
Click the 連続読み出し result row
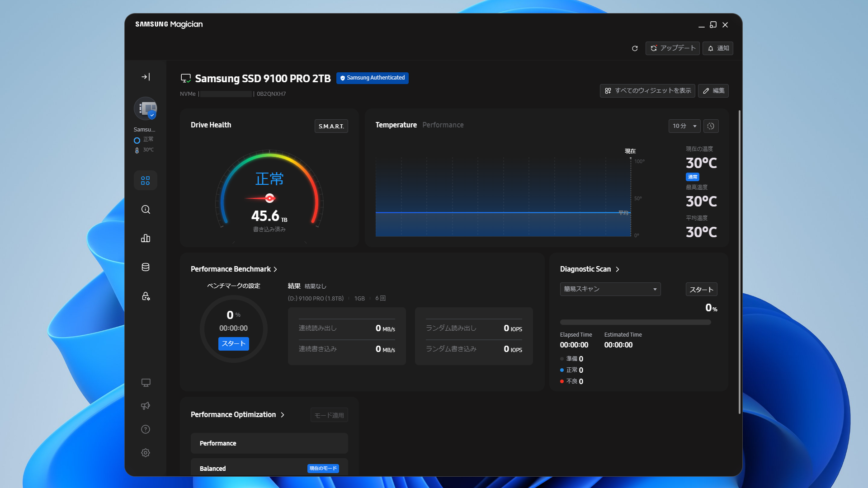[347, 328]
